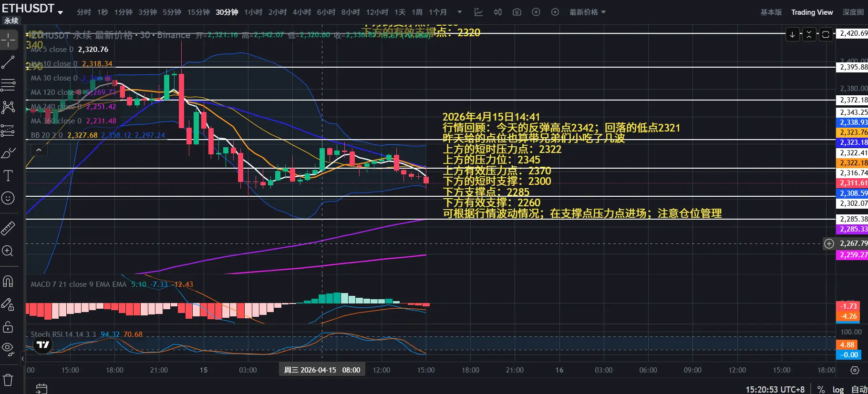Select the 1个月 interval
The image size is (868, 394).
point(438,12)
